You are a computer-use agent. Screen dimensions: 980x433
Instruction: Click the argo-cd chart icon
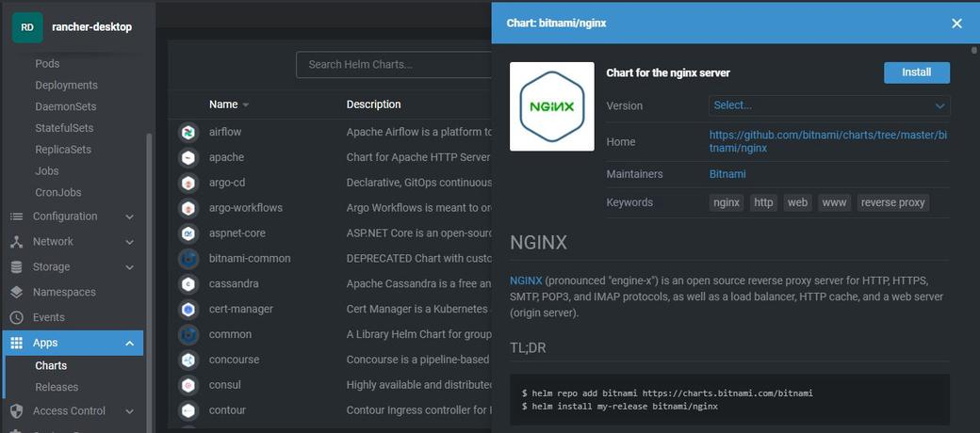pyautogui.click(x=188, y=183)
